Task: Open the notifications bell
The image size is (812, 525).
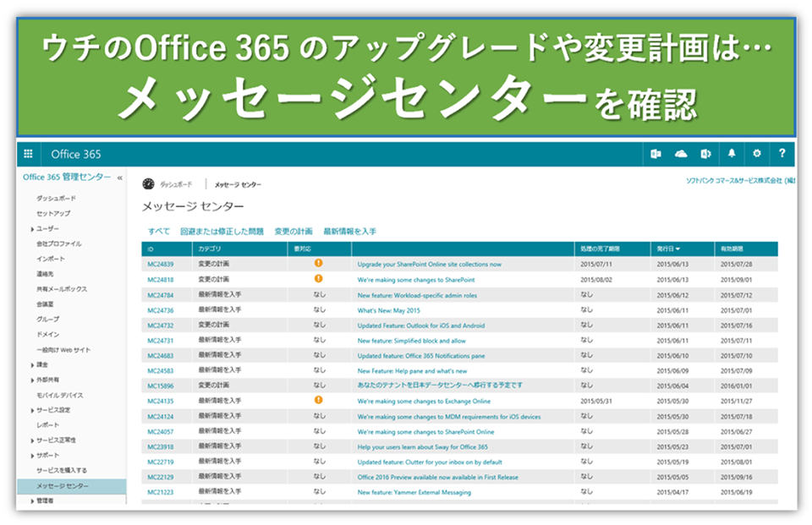Action: (731, 153)
